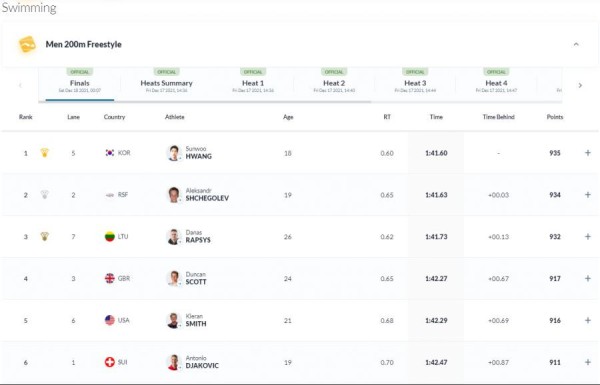Expand details for Sunwoo Hwang's row

pos(588,153)
